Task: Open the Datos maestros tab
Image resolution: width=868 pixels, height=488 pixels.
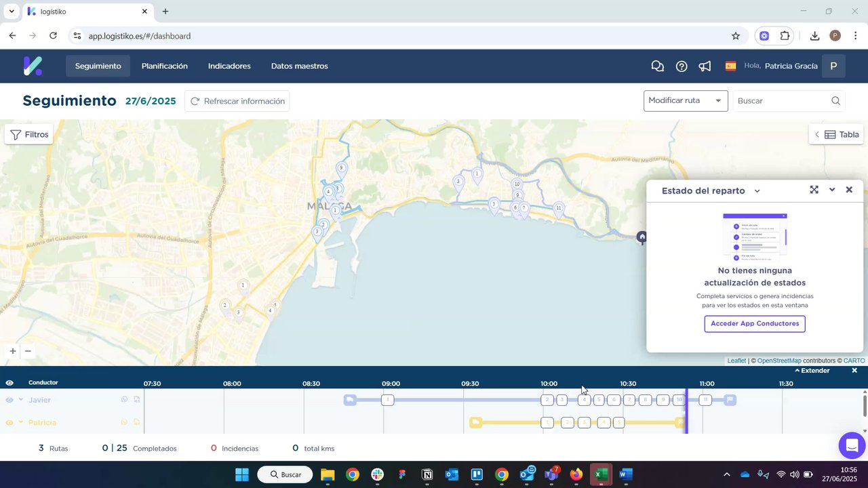Action: [x=300, y=66]
